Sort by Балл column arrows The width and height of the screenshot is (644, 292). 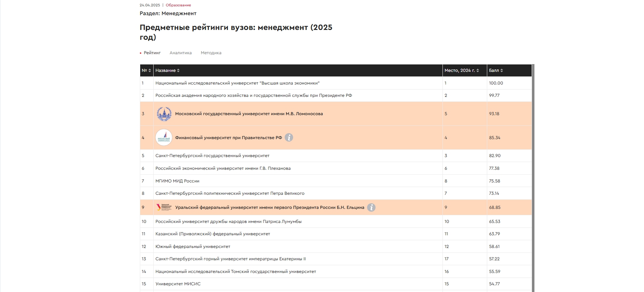[x=502, y=70]
